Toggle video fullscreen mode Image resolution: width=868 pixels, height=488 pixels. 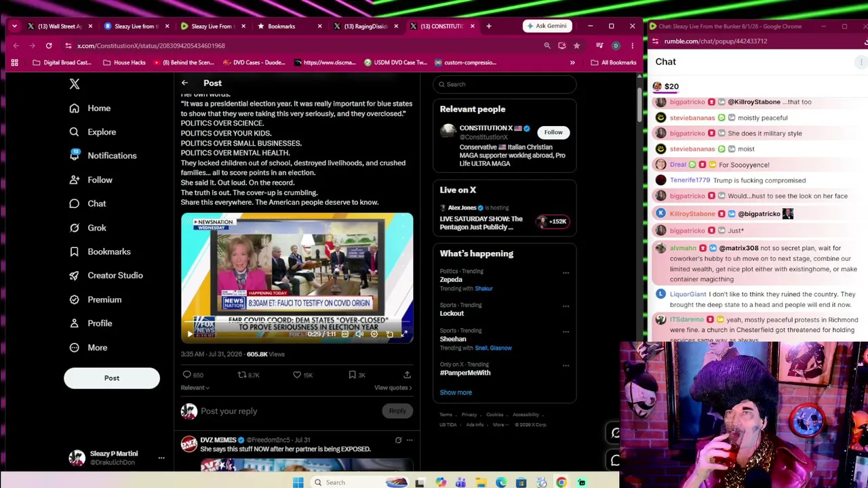coord(405,334)
